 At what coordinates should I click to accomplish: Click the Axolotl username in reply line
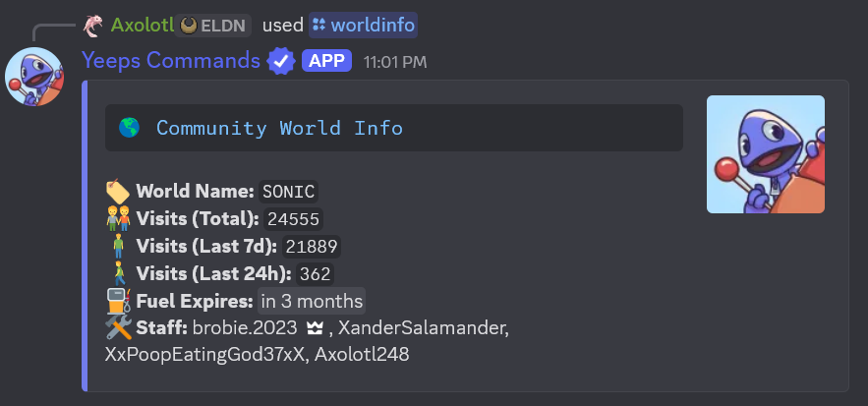click(x=143, y=26)
